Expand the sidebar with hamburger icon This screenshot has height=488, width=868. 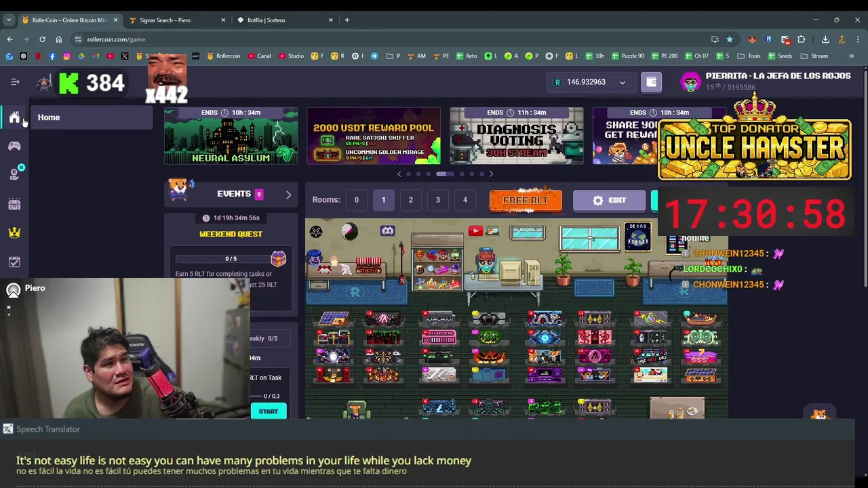coord(15,82)
